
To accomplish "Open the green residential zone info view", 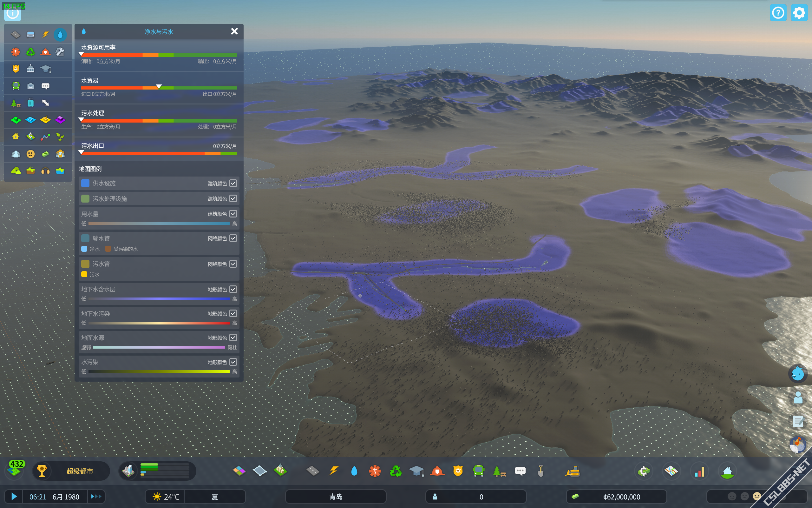I will coord(16,120).
